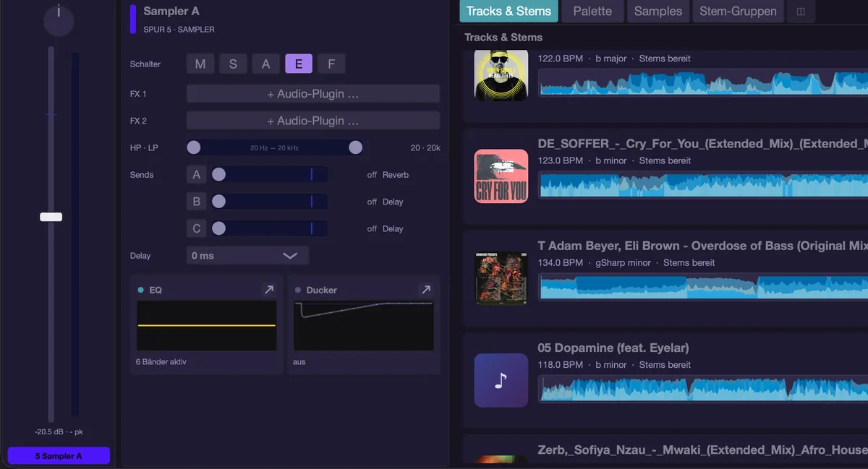Viewport: 868px width, 469px height.
Task: Open the Palette tab
Action: coord(592,12)
